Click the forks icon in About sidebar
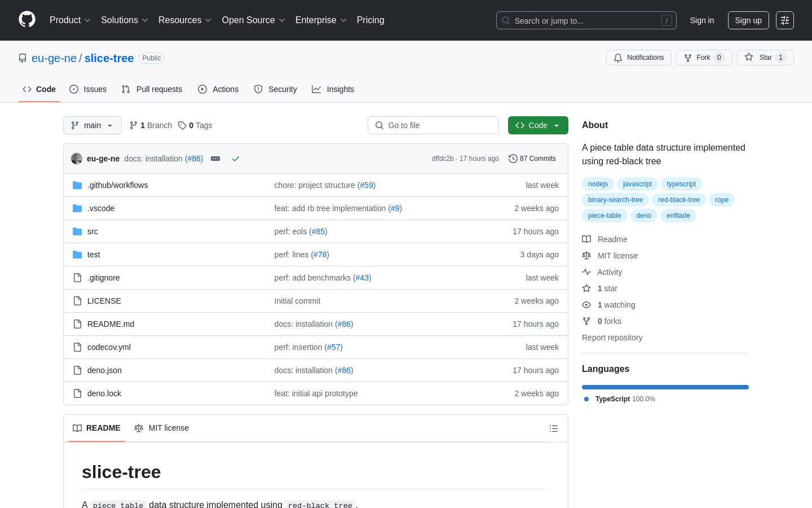 click(586, 321)
